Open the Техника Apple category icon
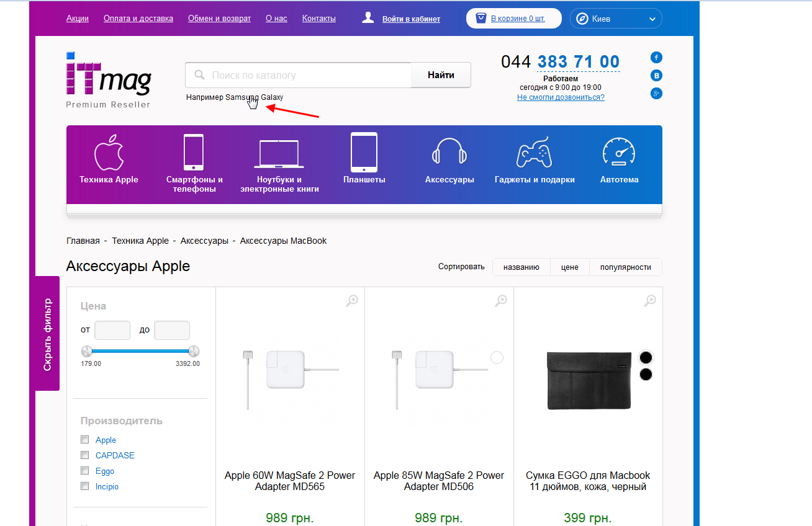 (109, 153)
